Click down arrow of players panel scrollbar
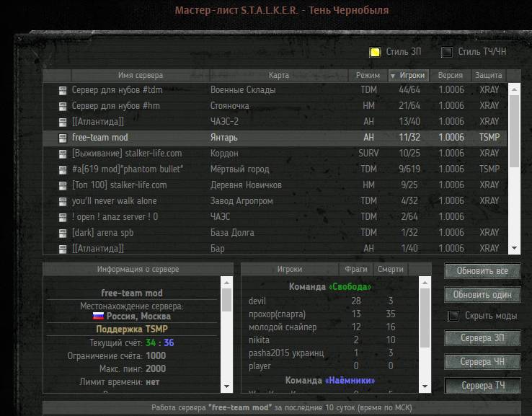Image resolution: width=532 pixels, height=416 pixels. pyautogui.click(x=425, y=386)
